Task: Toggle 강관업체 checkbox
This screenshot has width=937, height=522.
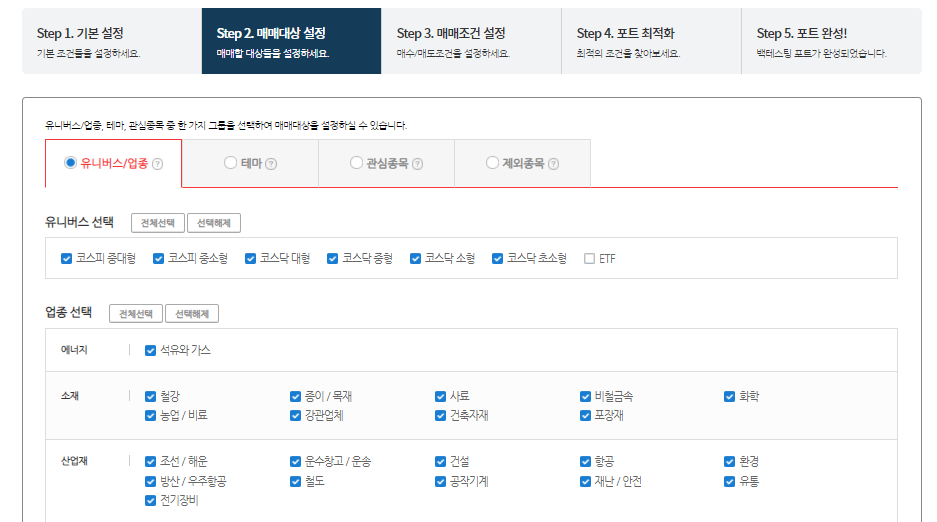Action: click(x=295, y=416)
